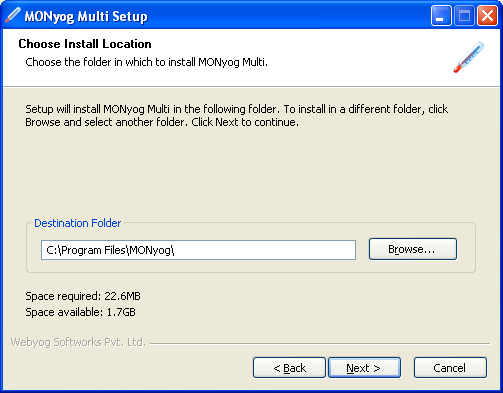Click the 'MONyog Multi Setup' window title
503x393 pixels.
[x=86, y=16]
